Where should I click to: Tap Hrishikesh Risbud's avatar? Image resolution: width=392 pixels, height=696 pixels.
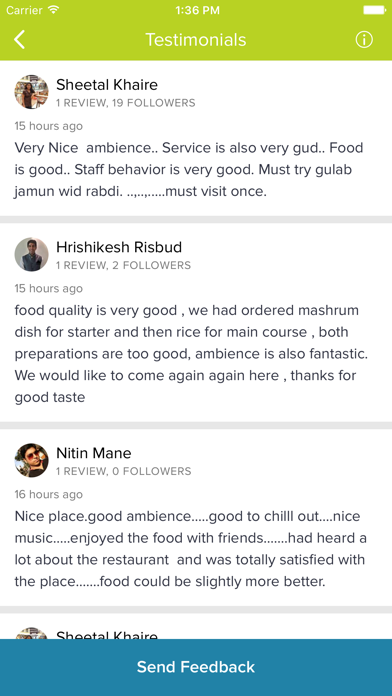[x=32, y=254]
